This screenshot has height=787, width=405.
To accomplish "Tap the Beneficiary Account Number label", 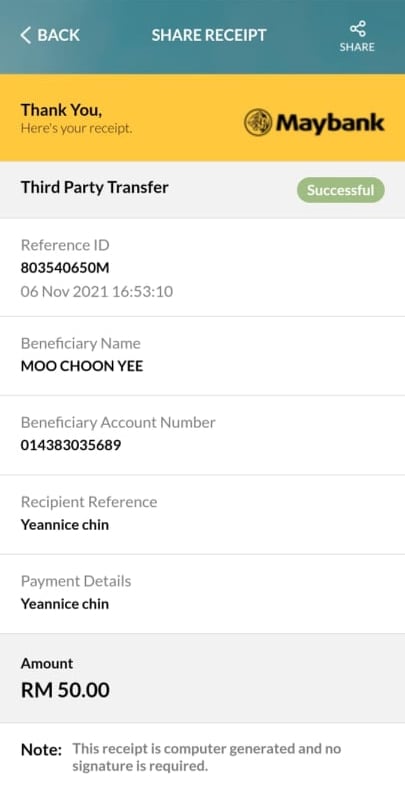I will pyautogui.click(x=118, y=423).
